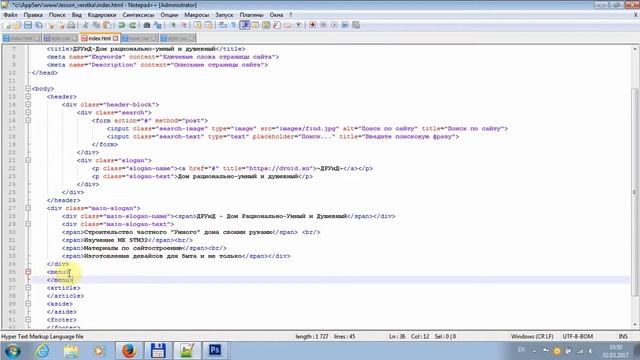Image resolution: width=640 pixels, height=360 pixels.
Task: Collapse the <body> fold marker
Action: [28, 89]
